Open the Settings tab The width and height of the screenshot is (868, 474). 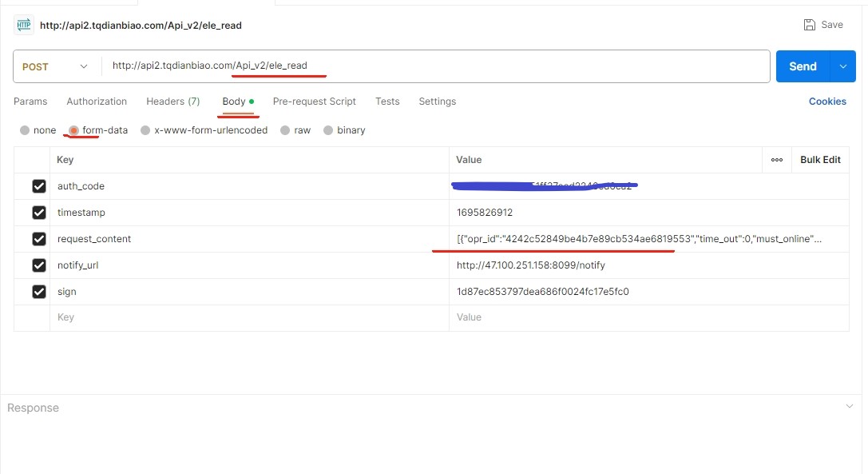tap(438, 102)
